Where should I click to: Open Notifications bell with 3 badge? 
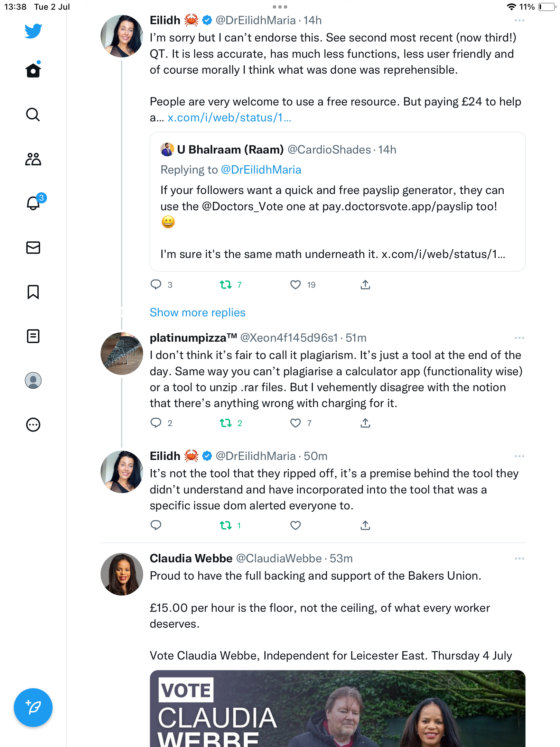[x=34, y=203]
